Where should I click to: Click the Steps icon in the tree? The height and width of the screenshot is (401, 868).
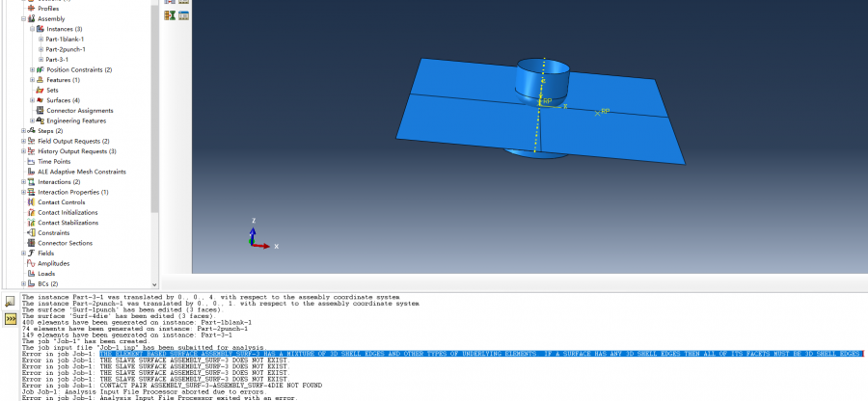[31, 130]
